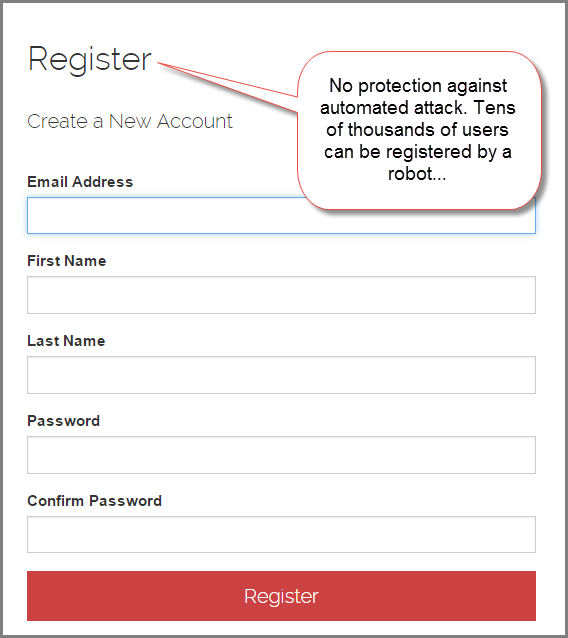Click 'can be registered by a' text
This screenshot has width=568, height=638.
coord(418,152)
